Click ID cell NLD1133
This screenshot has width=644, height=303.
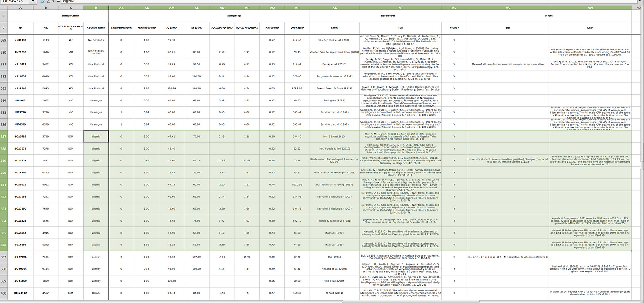[20, 40]
